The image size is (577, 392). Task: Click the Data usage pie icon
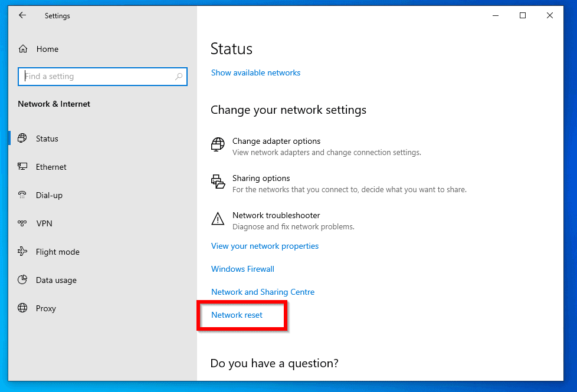coord(22,280)
